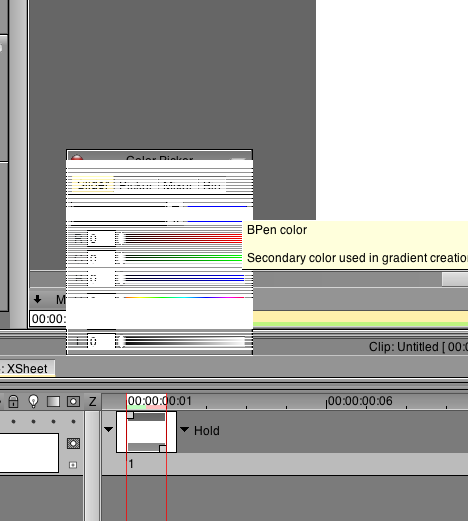Toggle the layer dot beneath the light bulb

click(x=33, y=422)
